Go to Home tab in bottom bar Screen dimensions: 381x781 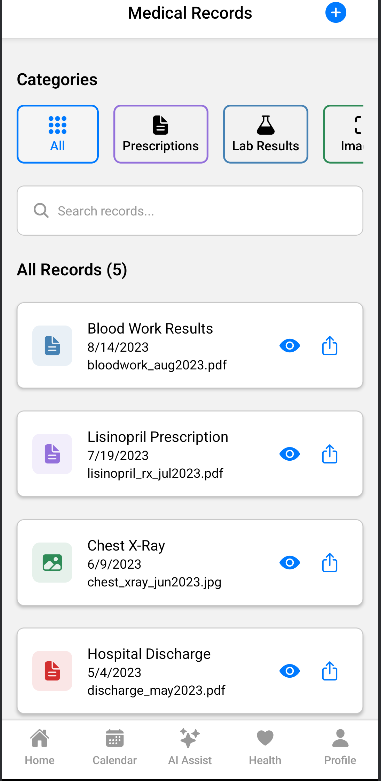tap(40, 747)
